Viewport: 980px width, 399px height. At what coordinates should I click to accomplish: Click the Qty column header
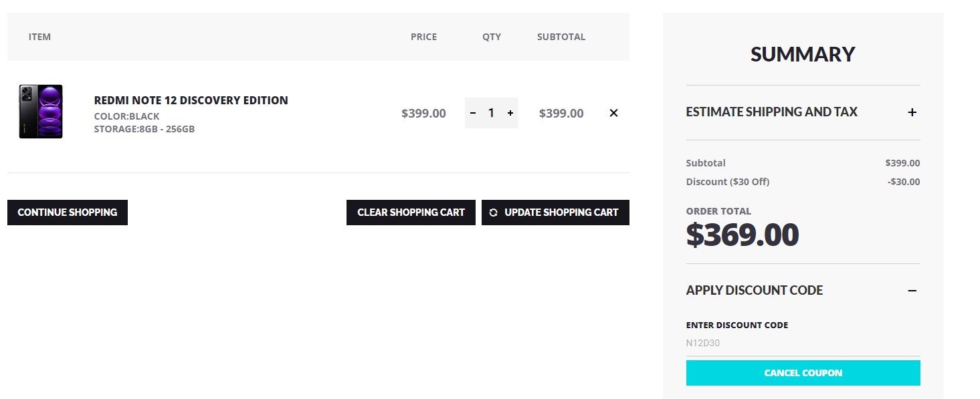click(491, 37)
